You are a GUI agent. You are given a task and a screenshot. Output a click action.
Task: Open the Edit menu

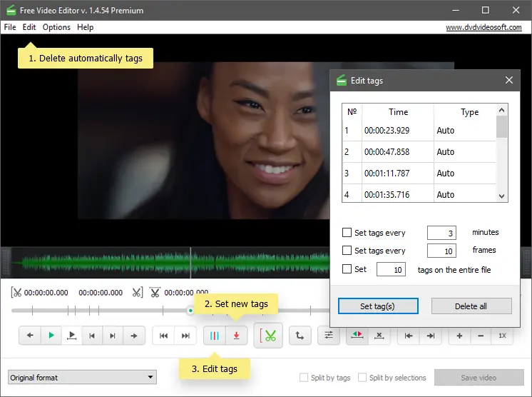click(29, 27)
